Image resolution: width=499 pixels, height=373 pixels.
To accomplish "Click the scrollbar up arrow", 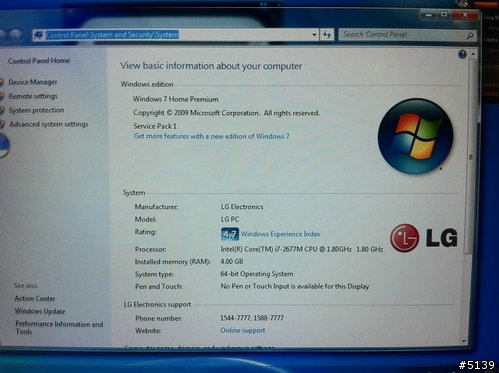I will click(x=473, y=54).
